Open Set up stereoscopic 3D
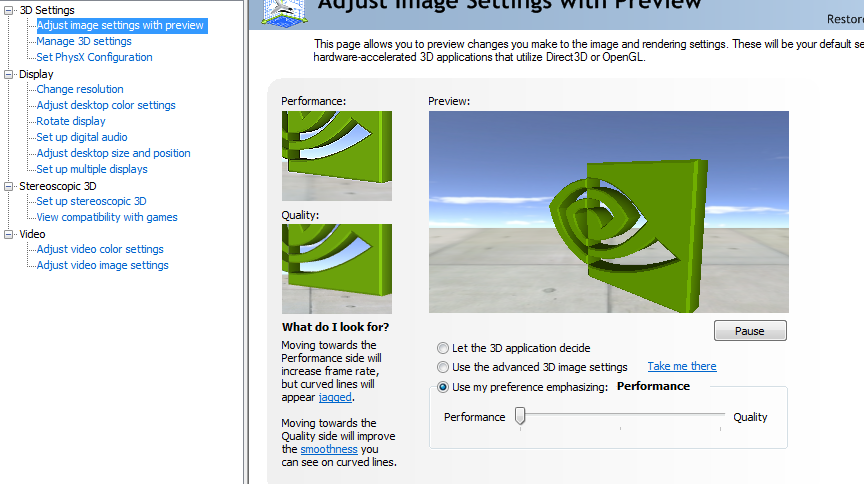 91,201
